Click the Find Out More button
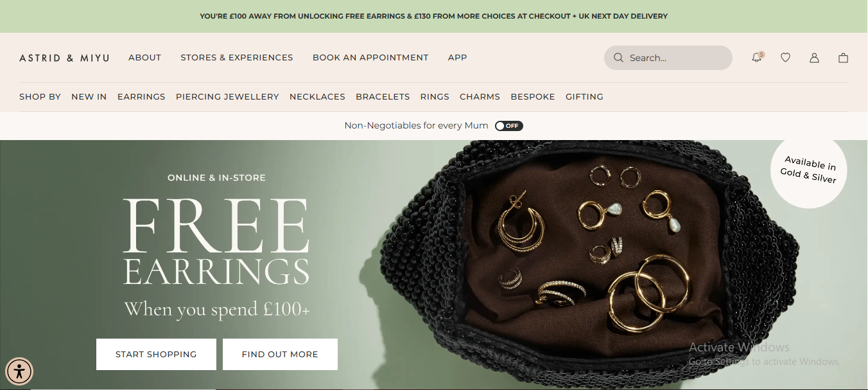 [x=280, y=354]
